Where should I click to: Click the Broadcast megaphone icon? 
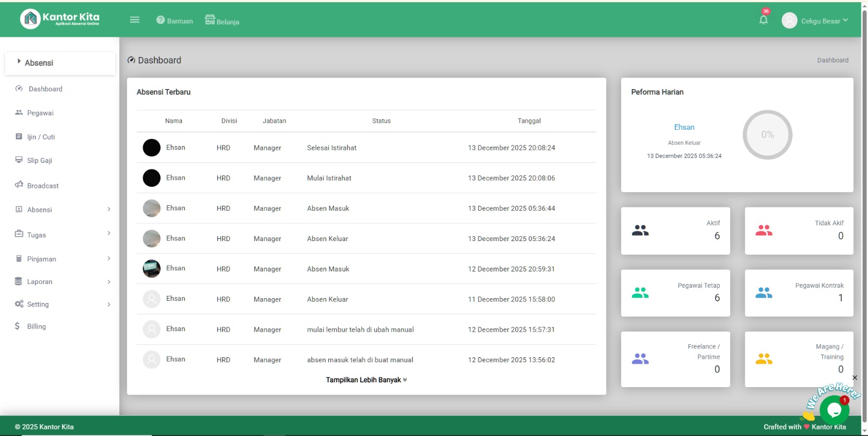tap(19, 185)
